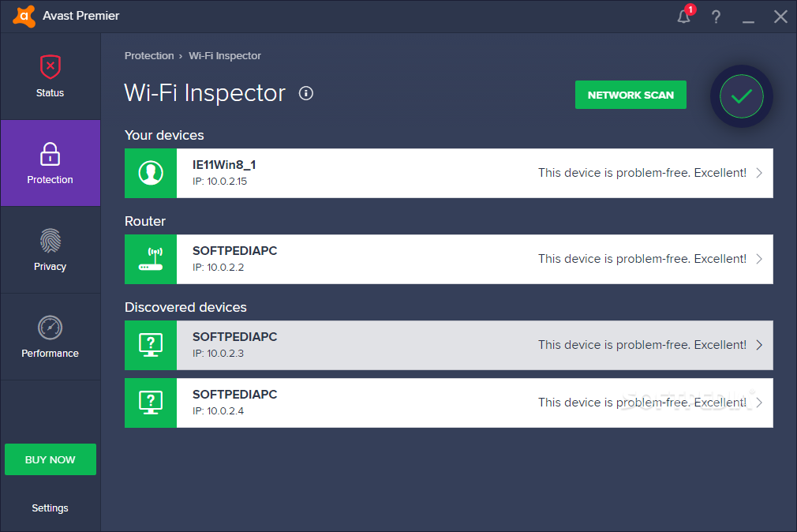This screenshot has width=797, height=532.
Task: Open Settings in the sidebar
Action: (x=50, y=508)
